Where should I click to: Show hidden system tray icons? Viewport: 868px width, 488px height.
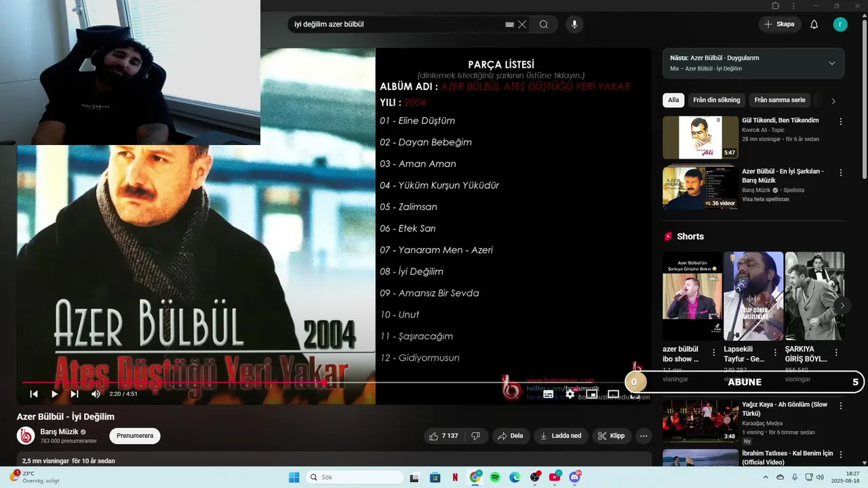766,477
